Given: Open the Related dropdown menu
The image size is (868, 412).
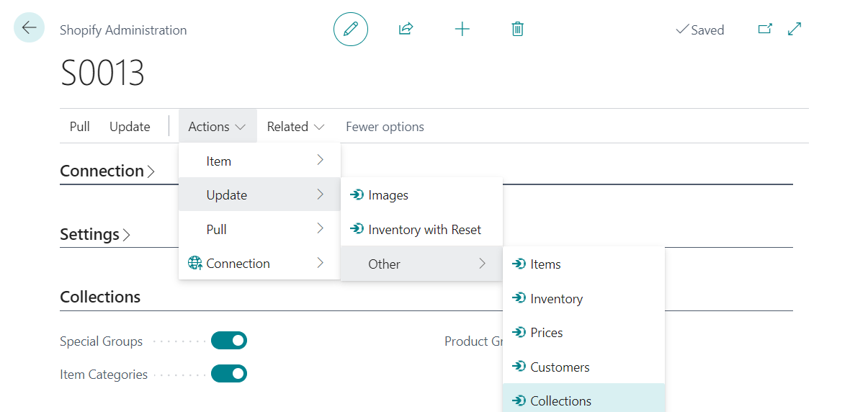Looking at the screenshot, I should tap(295, 127).
